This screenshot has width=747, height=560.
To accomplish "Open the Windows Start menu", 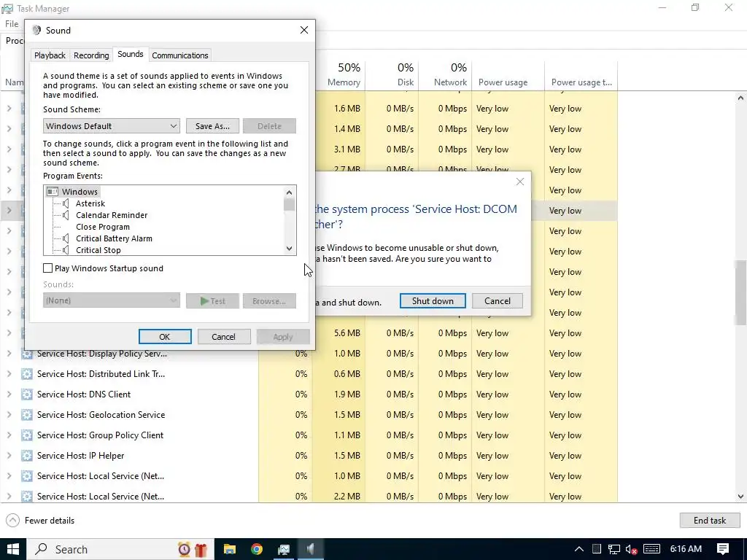I will tap(12, 549).
